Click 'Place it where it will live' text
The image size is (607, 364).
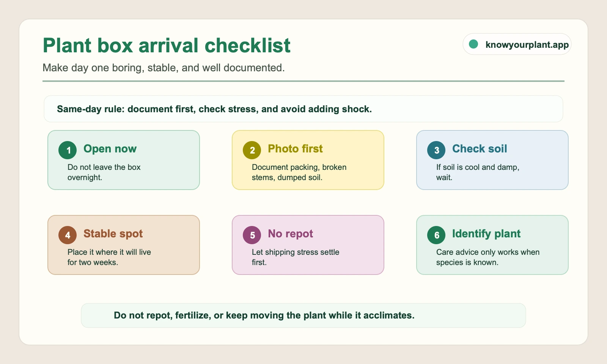(x=109, y=257)
